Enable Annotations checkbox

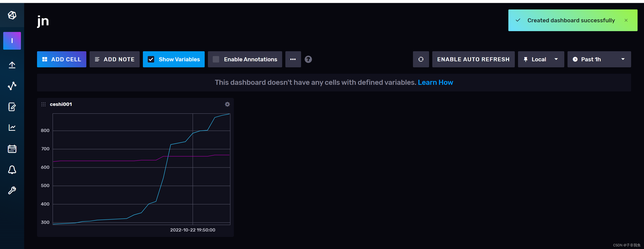[216, 59]
